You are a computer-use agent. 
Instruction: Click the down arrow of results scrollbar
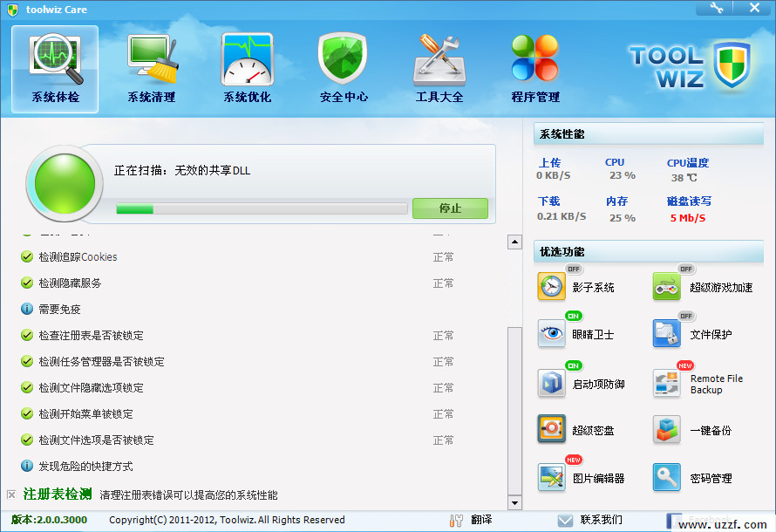point(514,503)
